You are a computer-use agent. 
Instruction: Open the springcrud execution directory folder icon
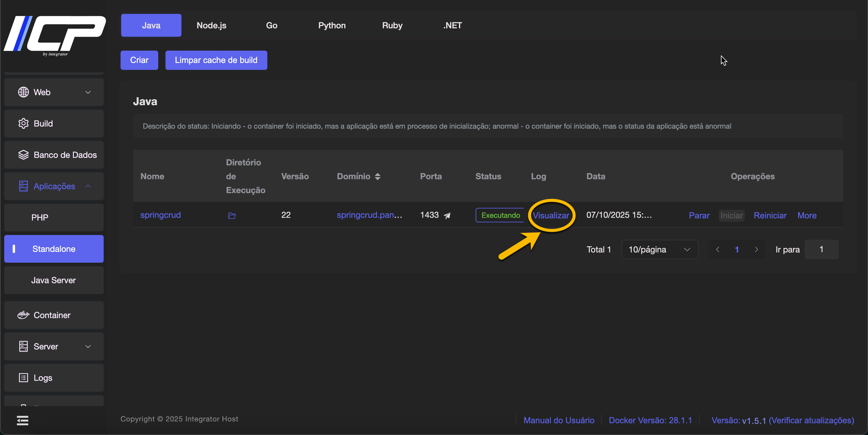click(x=231, y=215)
